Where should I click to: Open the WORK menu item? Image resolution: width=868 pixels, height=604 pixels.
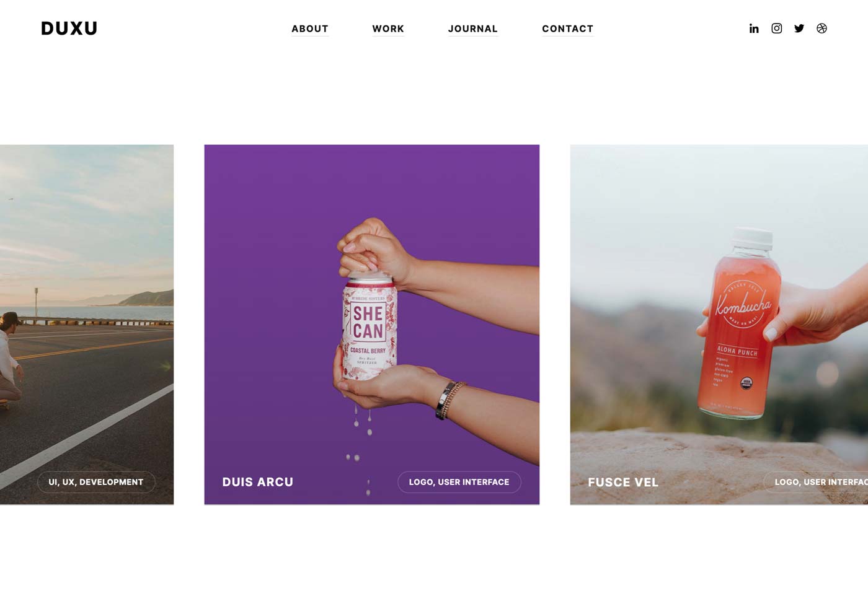pyautogui.click(x=388, y=28)
